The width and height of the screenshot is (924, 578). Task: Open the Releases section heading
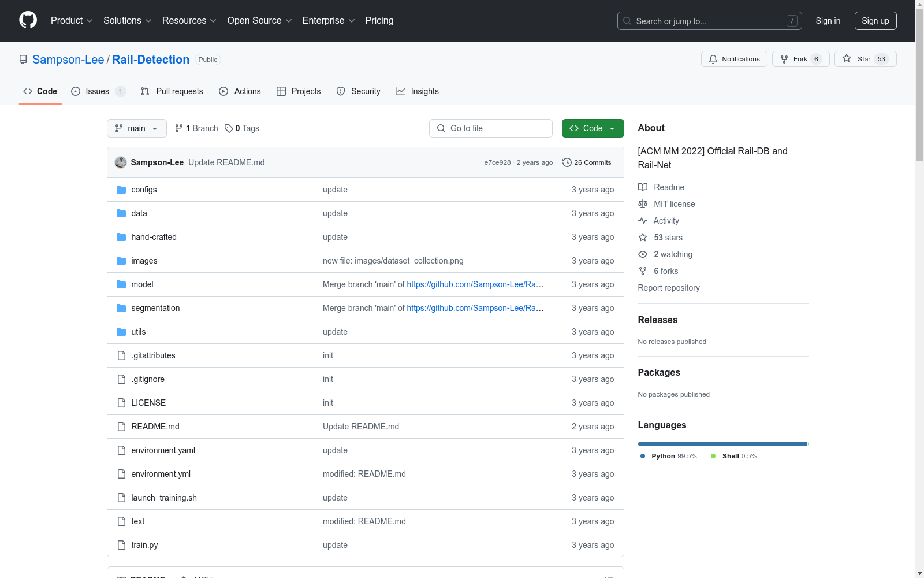(658, 320)
